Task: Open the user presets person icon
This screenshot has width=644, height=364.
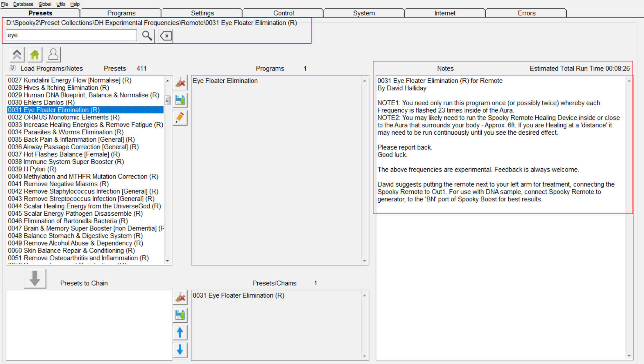Action: click(x=53, y=55)
